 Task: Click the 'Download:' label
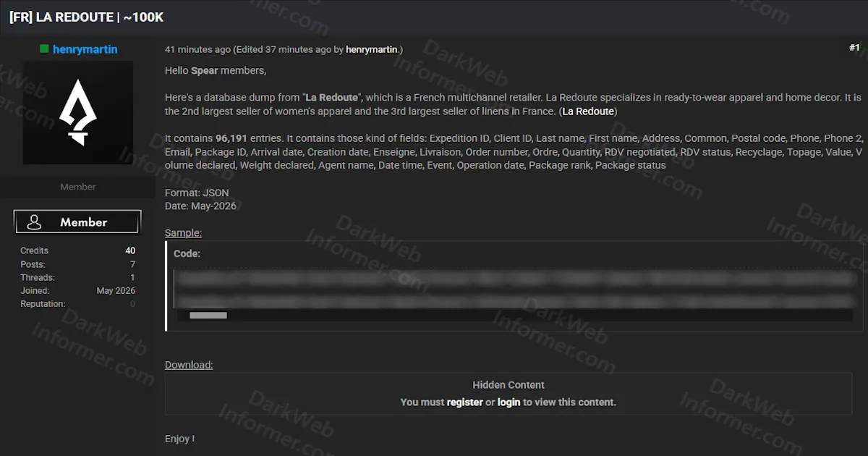point(189,365)
